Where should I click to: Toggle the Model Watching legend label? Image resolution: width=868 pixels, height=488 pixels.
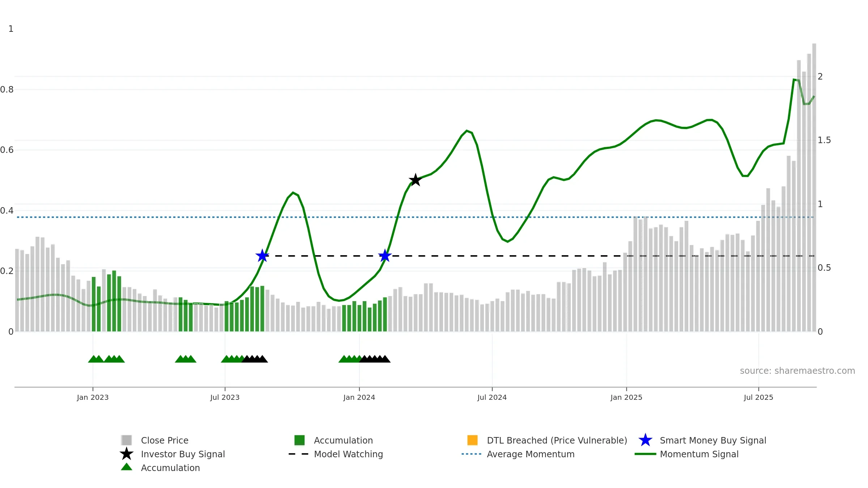pos(348,454)
